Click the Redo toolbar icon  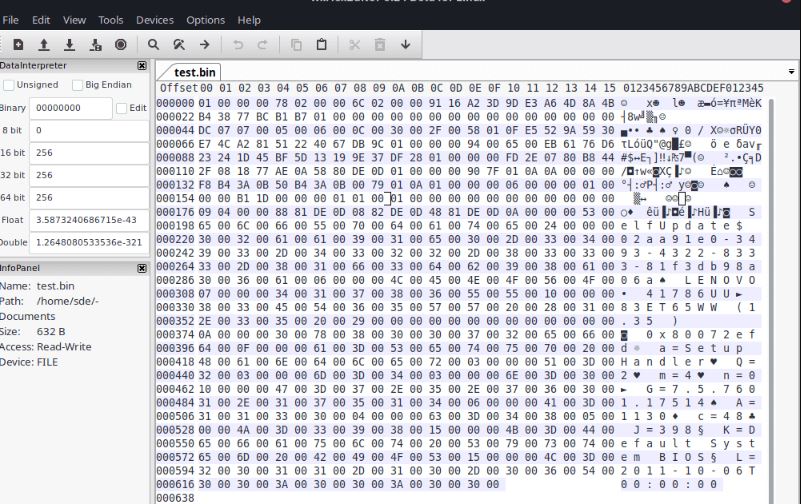point(263,45)
